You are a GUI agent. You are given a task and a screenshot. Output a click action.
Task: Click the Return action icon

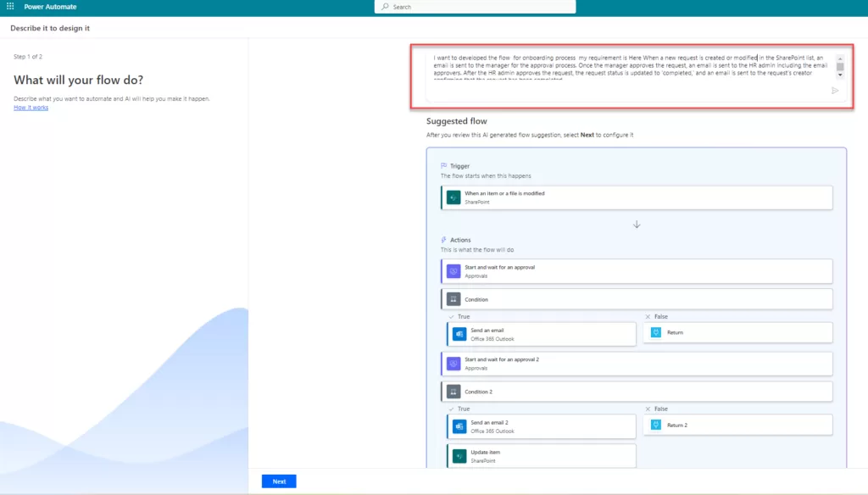coord(655,332)
